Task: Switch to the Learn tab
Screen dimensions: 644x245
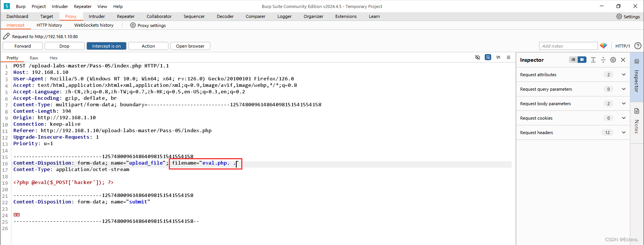Action: (374, 16)
